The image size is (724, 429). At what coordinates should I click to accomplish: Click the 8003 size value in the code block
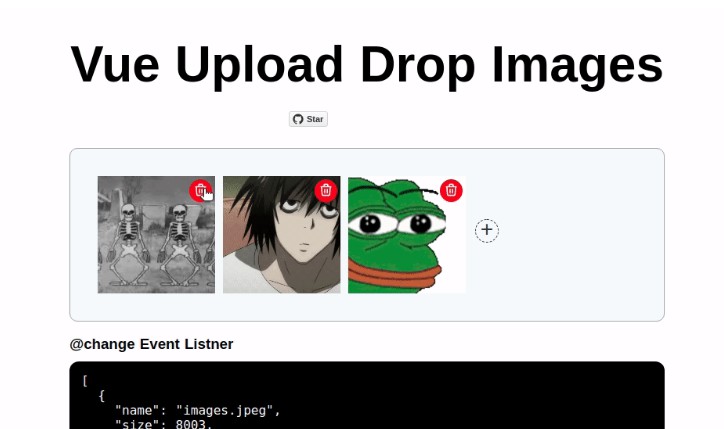(191, 424)
